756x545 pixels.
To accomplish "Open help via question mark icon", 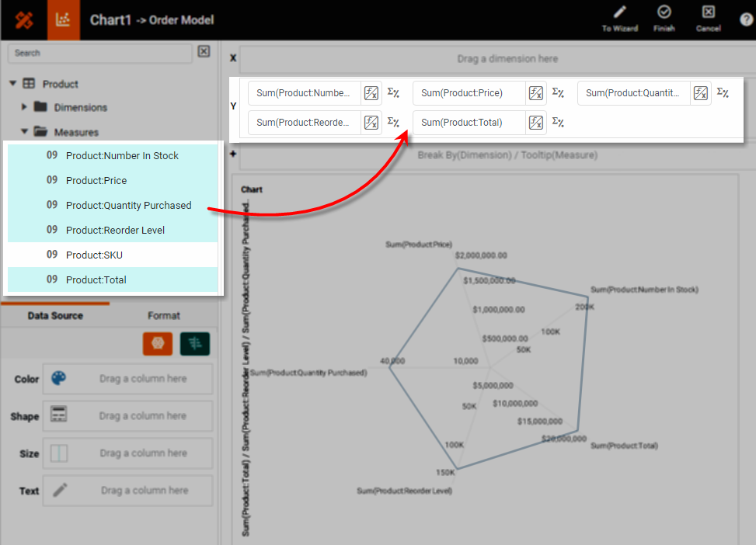I will pos(746,20).
